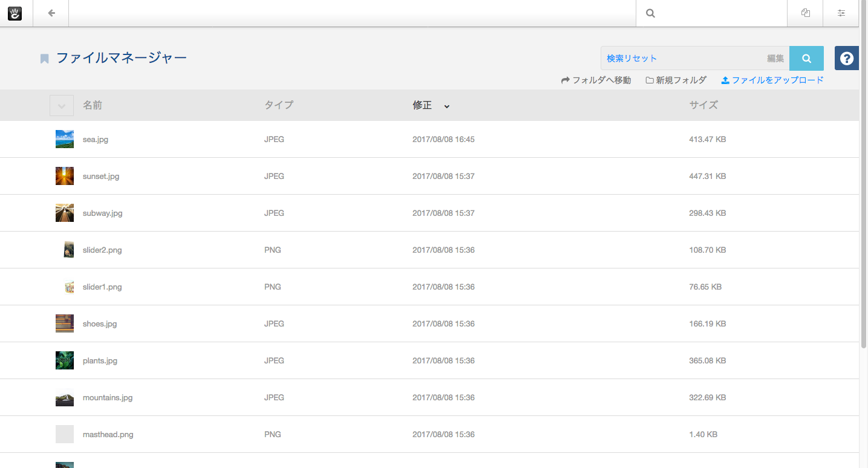
Task: Open the help question mark icon
Action: pyautogui.click(x=847, y=59)
